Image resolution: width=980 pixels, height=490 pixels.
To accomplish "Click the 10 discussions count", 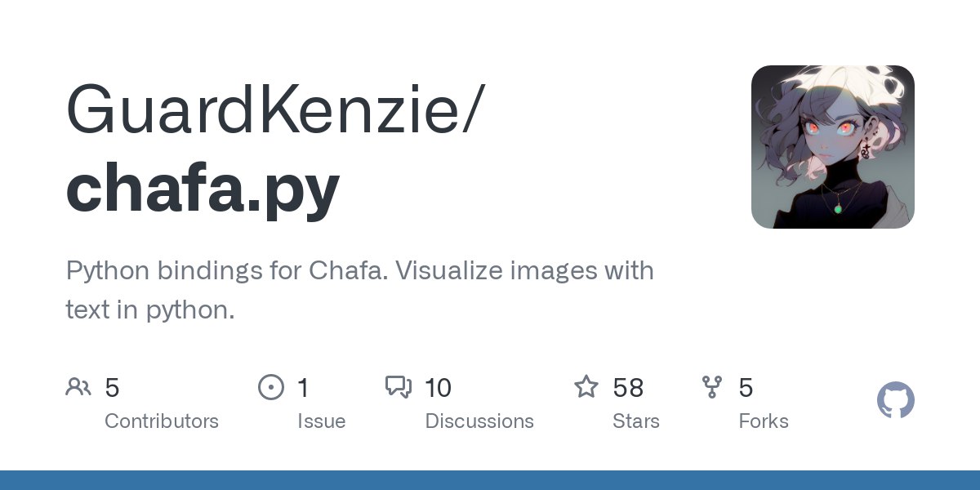I will pos(438,388).
